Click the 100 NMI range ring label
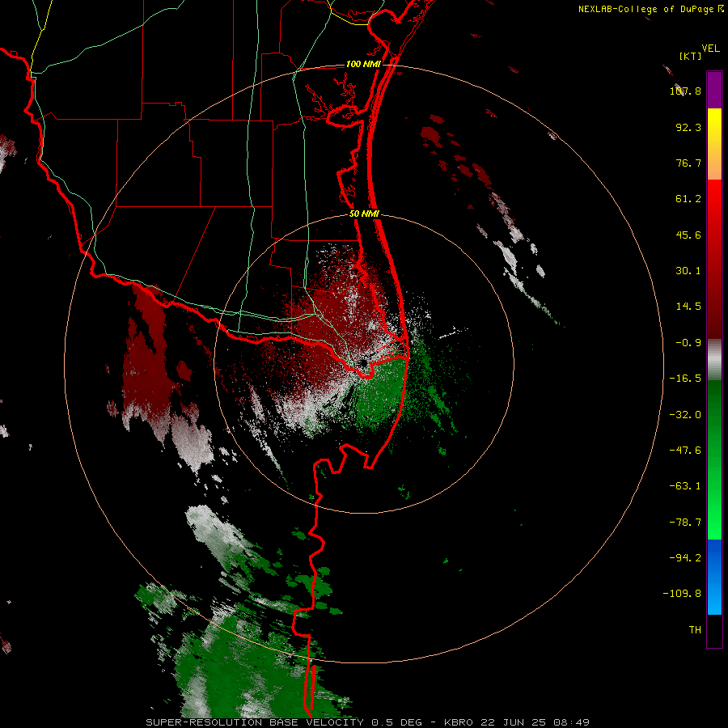The height and width of the screenshot is (728, 728). pos(363,64)
